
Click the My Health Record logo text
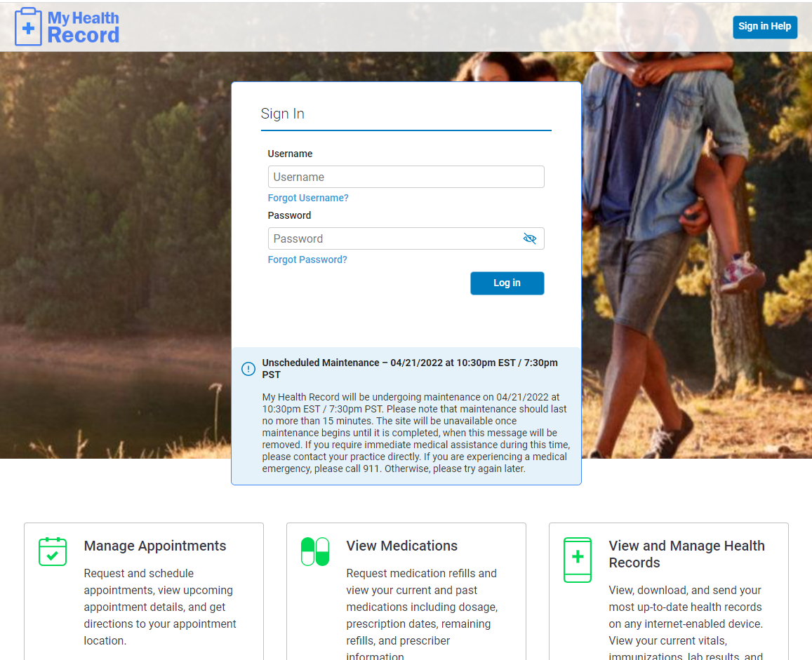click(83, 27)
